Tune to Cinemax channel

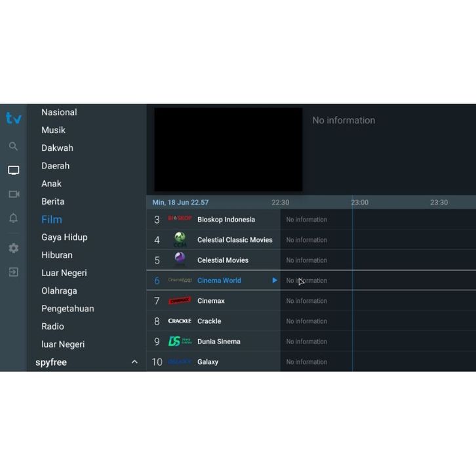[210, 301]
